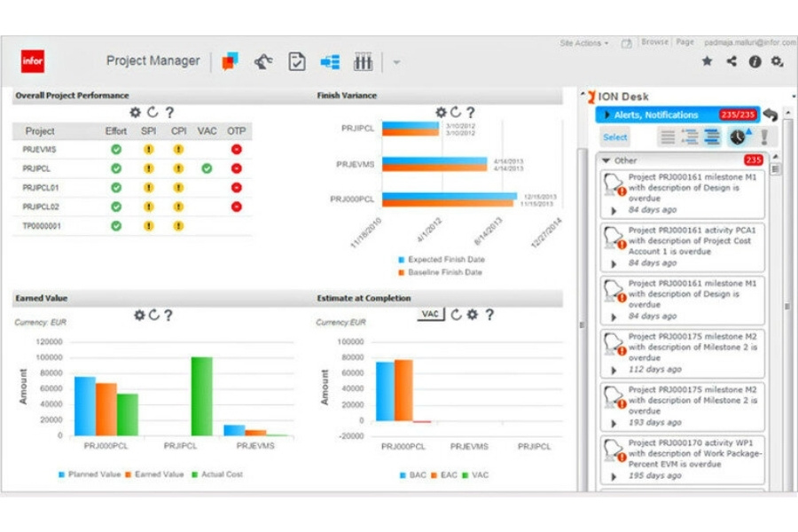The image size is (798, 532).
Task: Switch to flat list view in ION Desk
Action: coord(668,137)
